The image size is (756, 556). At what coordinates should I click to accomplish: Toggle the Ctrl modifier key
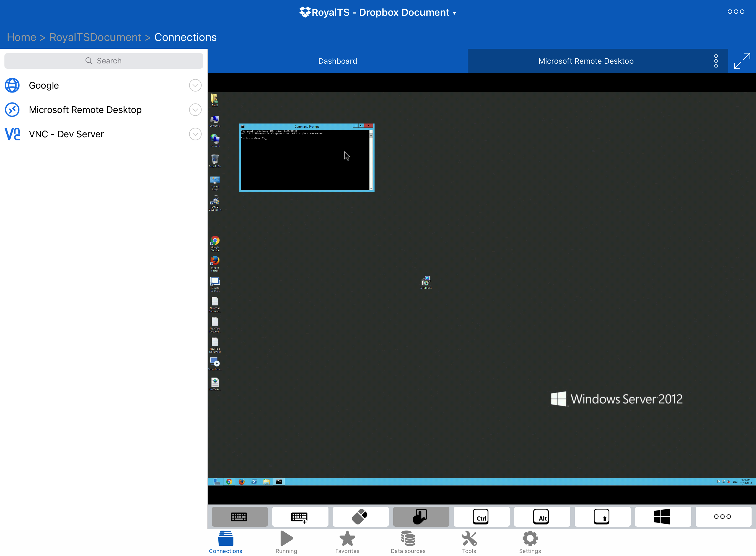click(x=481, y=517)
